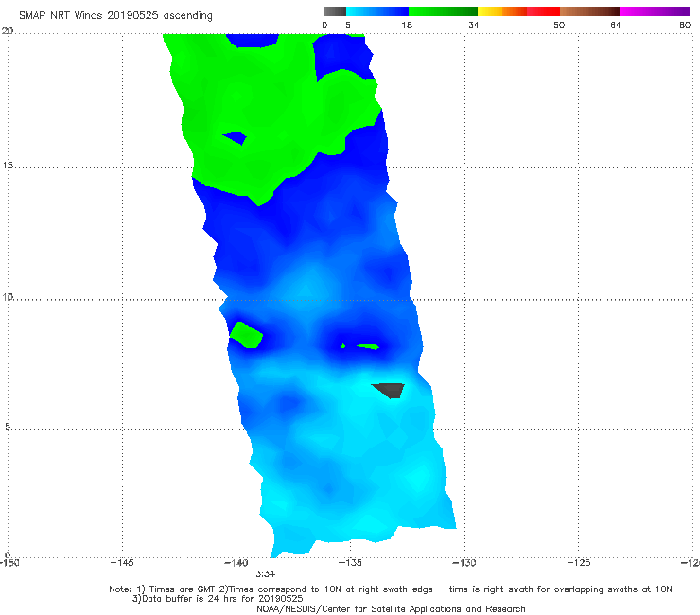Click the '-125' longitude axis label

[579, 563]
